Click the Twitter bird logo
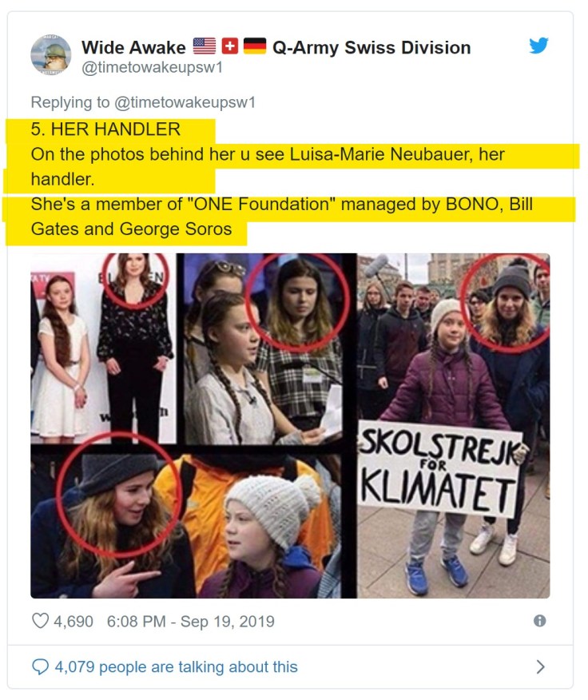This screenshot has width=588, height=700. [539, 46]
